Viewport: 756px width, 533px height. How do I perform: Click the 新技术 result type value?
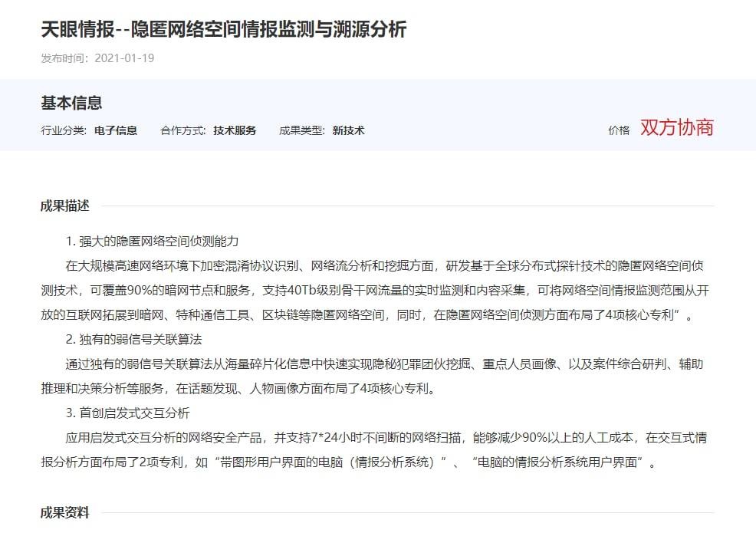point(349,130)
